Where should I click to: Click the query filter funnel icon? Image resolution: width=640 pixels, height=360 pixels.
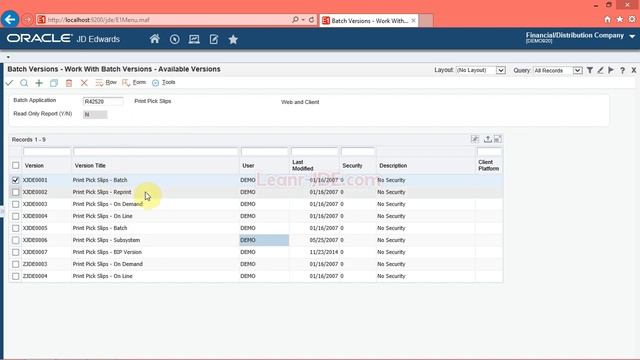point(590,70)
